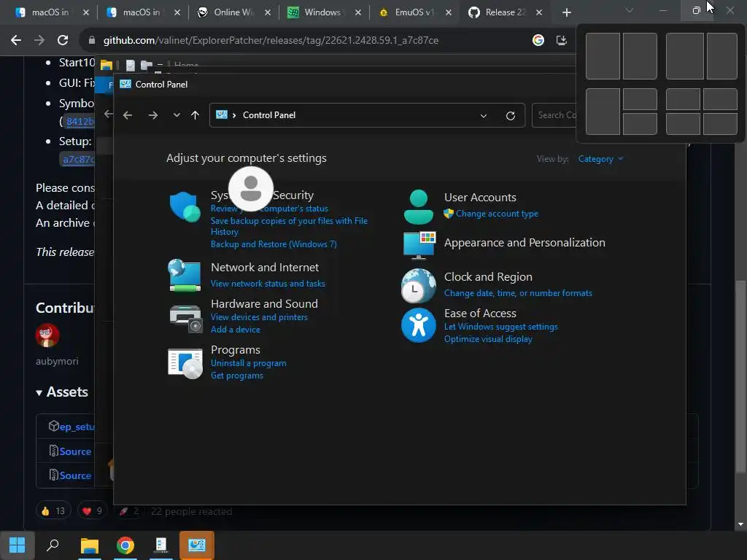This screenshot has width=747, height=560.
Task: Open Appearance and Personalization monitor icon
Action: coord(419,245)
